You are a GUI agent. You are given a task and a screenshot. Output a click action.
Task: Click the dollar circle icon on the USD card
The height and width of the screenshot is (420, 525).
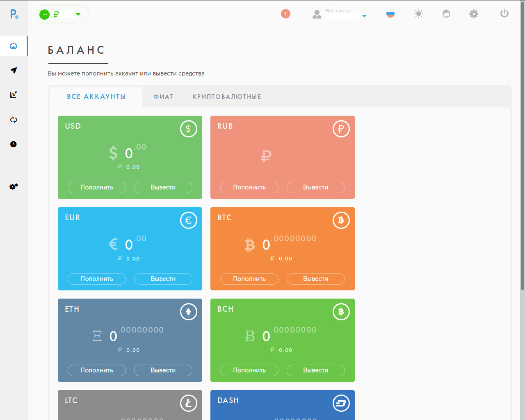pyautogui.click(x=189, y=129)
